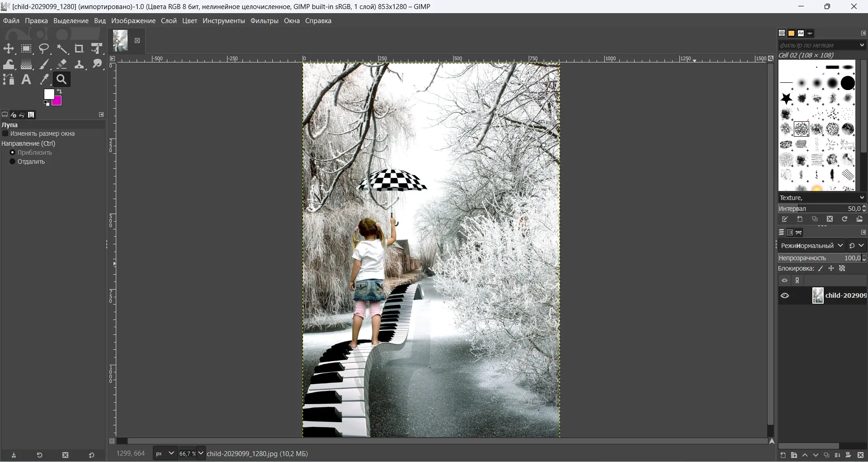Click the create new layer button
This screenshot has width=868, height=462.
pos(783,456)
